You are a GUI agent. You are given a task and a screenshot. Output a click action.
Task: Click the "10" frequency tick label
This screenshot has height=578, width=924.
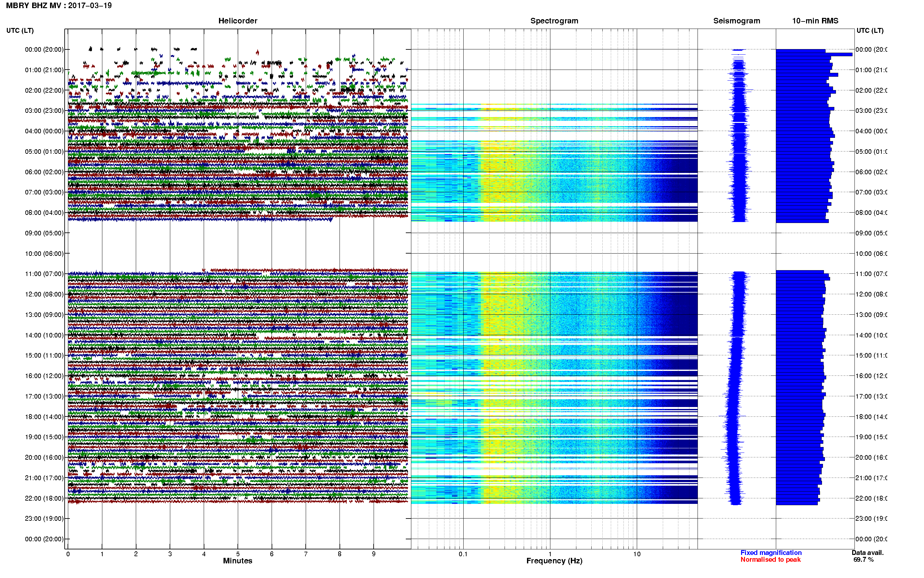tap(637, 554)
